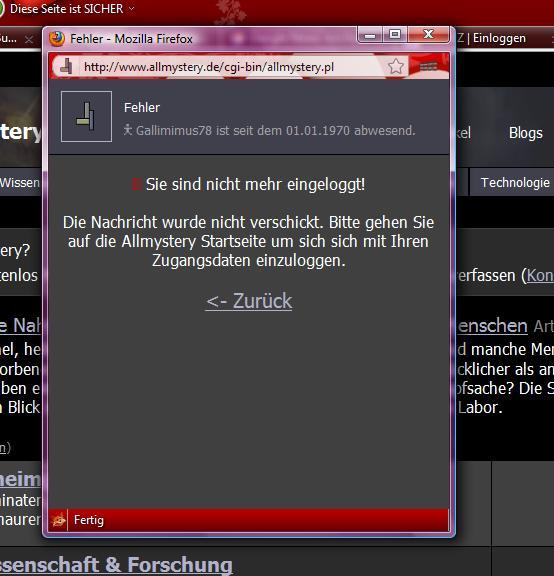This screenshot has width=554, height=576.
Task: Open the 'ssenschaft & Forschung' heading link
Action: coord(116,565)
